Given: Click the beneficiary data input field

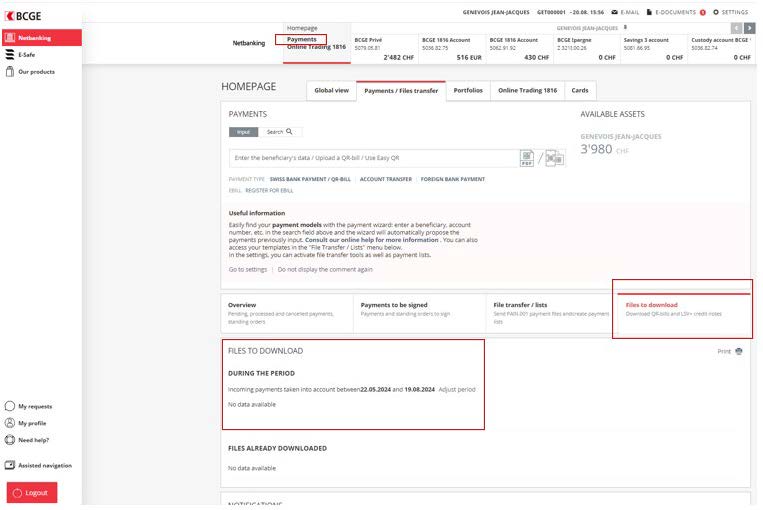Looking at the screenshot, I should click(374, 158).
